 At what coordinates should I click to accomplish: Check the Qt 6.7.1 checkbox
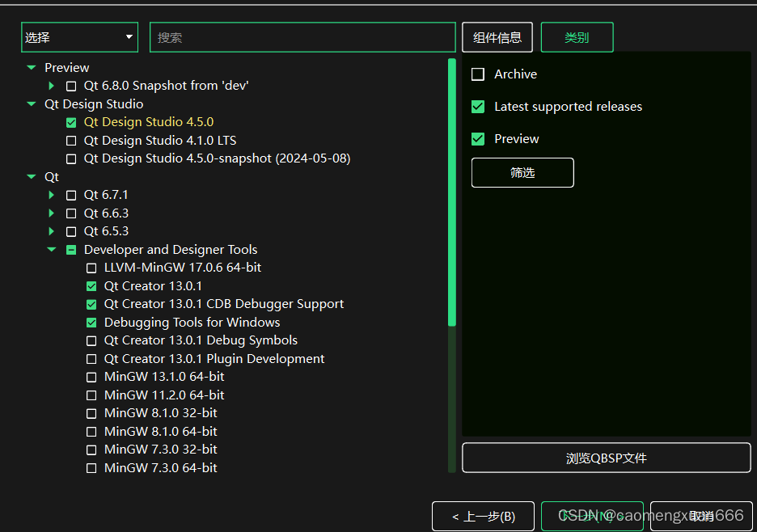[71, 196]
